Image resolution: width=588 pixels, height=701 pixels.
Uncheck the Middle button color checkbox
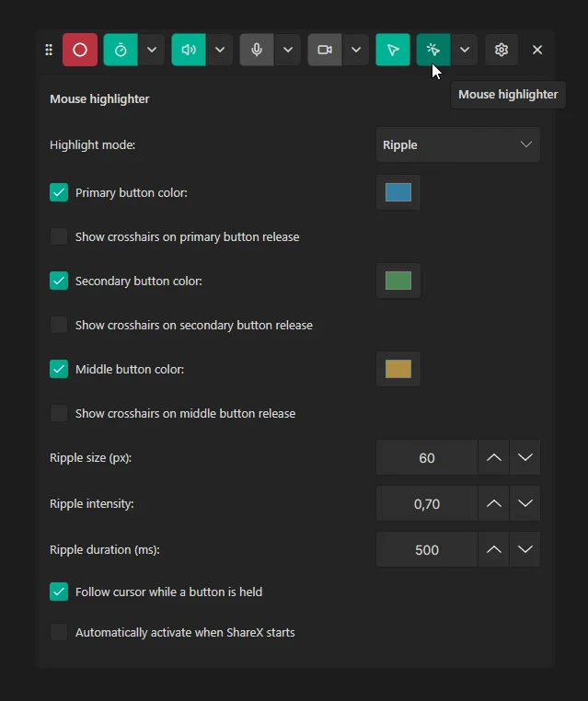click(59, 369)
